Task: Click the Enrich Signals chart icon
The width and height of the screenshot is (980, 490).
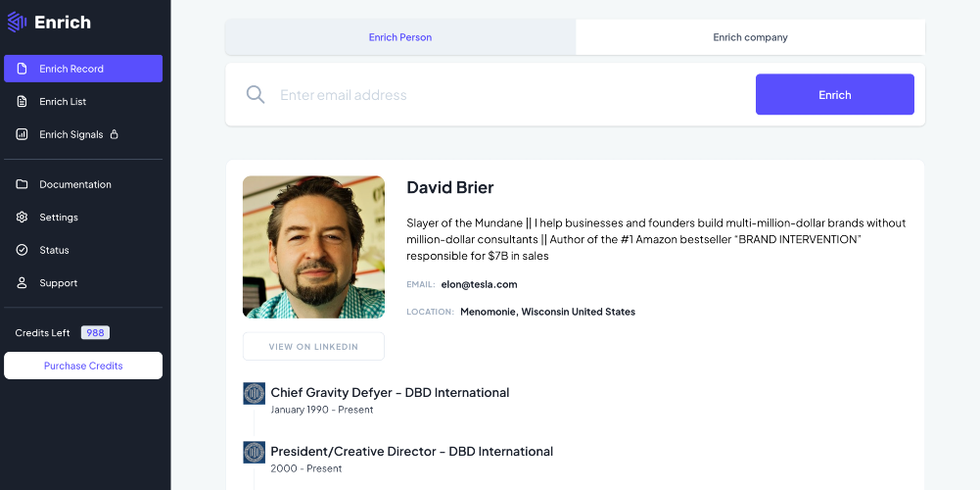Action: [22, 134]
